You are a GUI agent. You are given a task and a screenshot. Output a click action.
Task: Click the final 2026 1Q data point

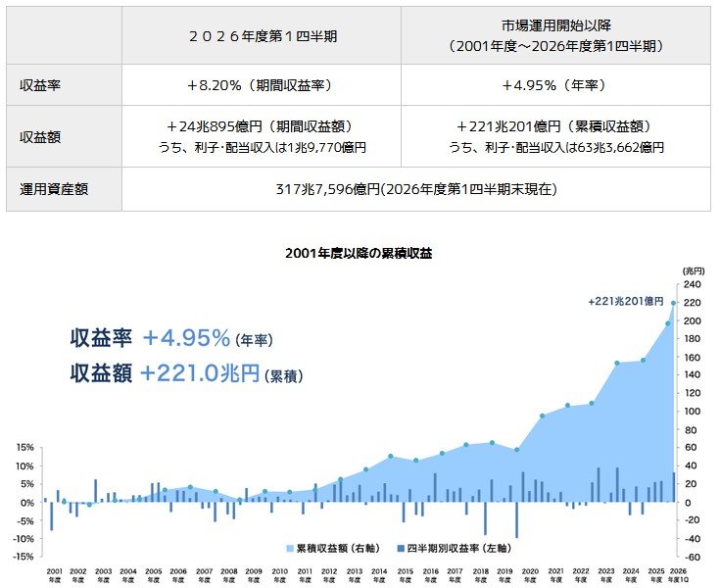(673, 303)
